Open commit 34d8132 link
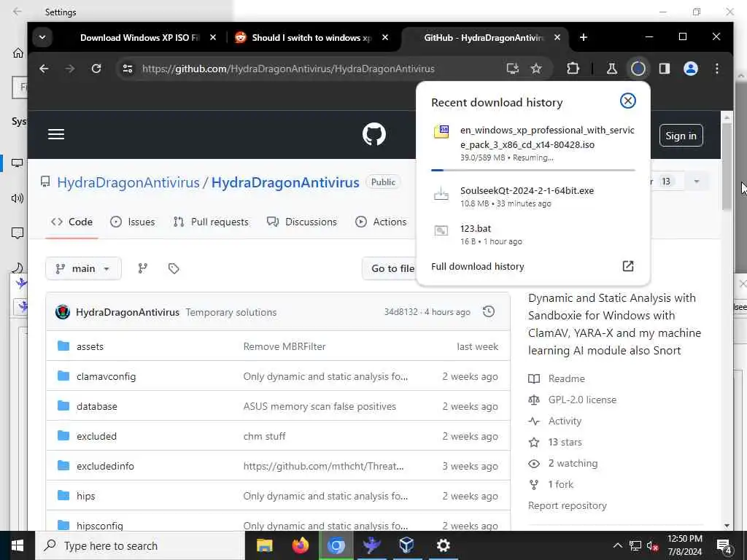 tap(400, 312)
